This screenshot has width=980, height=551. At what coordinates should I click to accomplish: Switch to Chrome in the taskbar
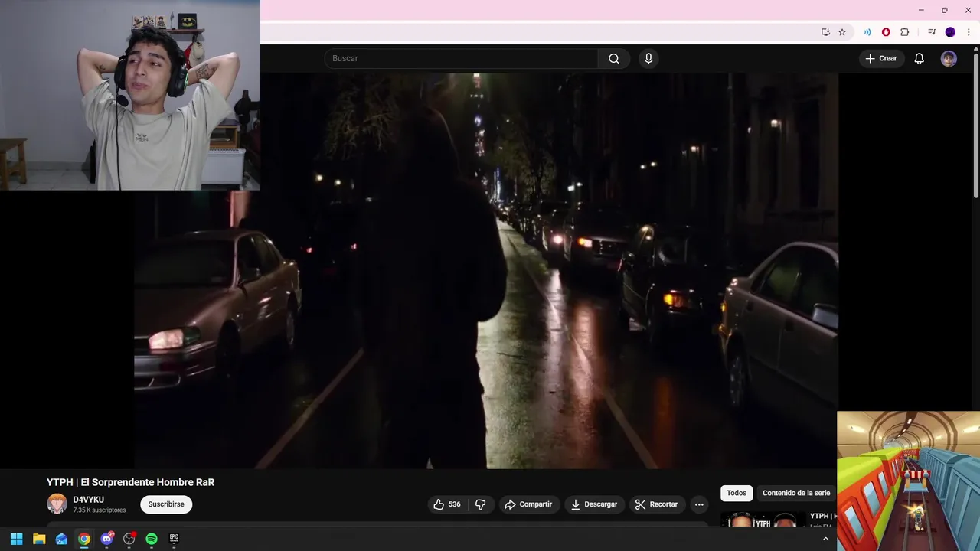pos(84,539)
